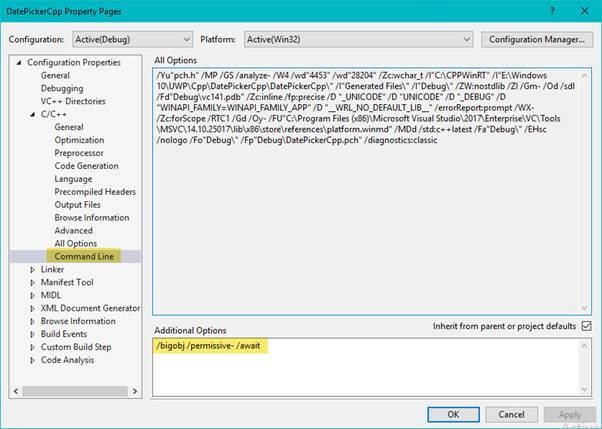Screen dimensions: 602x429
Task: Expand XML Document Generator node
Action: (x=33, y=308)
